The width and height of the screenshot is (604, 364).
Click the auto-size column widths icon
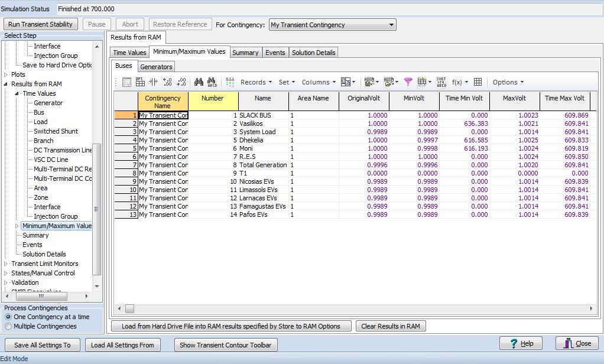[x=153, y=82]
